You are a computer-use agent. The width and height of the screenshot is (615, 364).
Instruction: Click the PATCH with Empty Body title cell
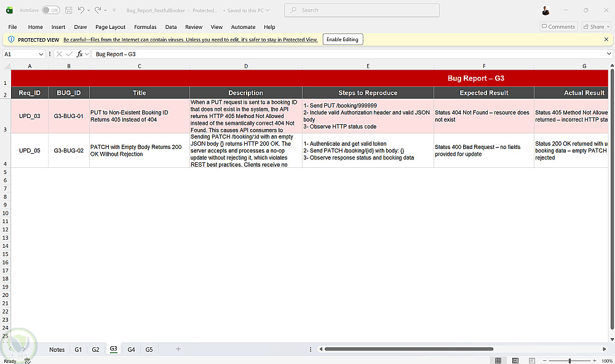139,151
